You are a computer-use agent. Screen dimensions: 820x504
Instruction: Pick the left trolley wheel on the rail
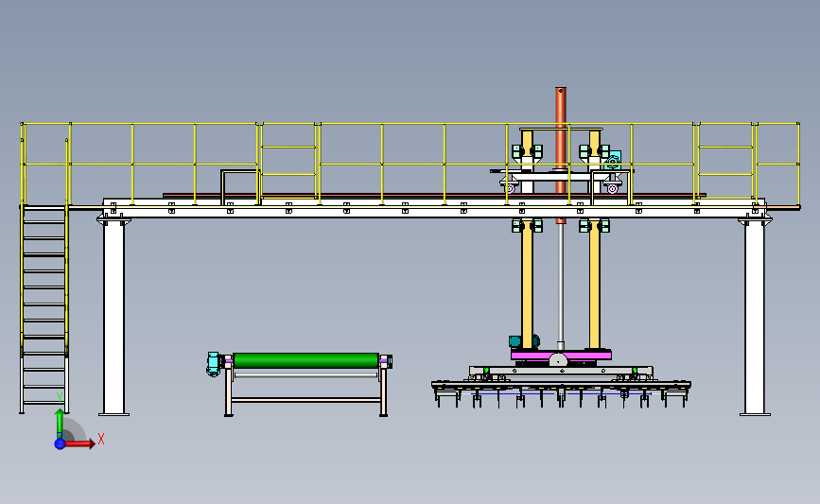[510, 188]
